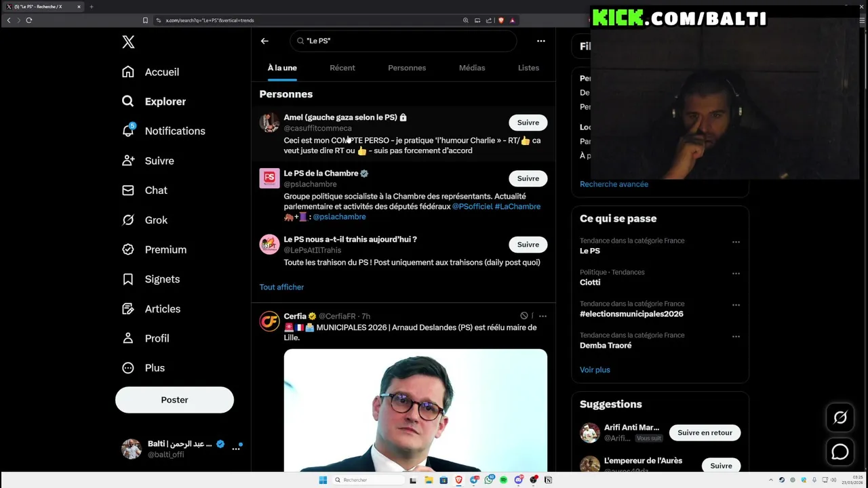Open a new browser tab

pos(92,7)
